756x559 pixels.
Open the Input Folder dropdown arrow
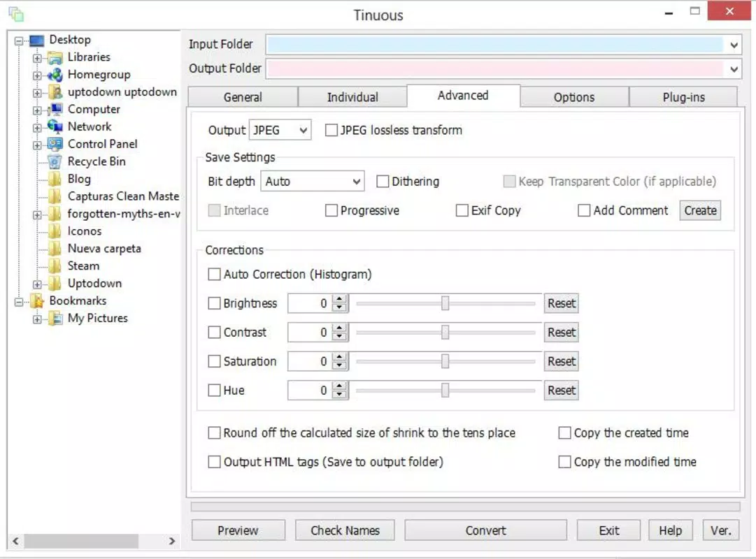click(734, 45)
